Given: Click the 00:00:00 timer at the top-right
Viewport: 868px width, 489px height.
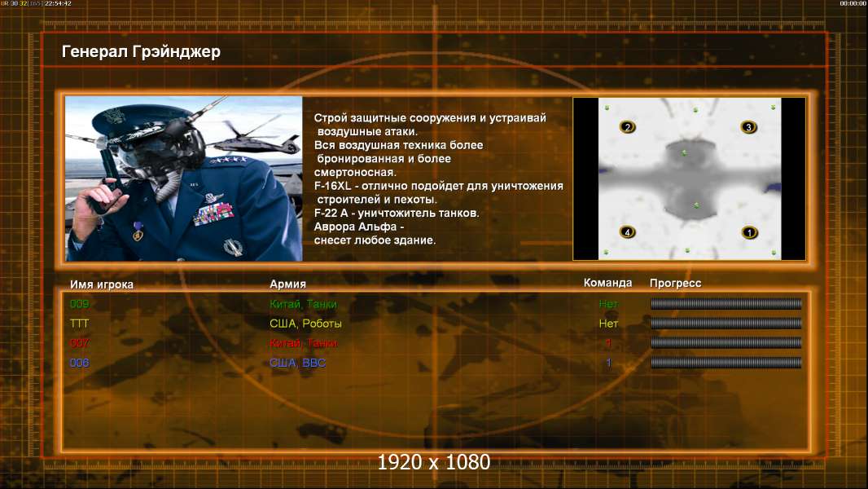Looking at the screenshot, I should tap(853, 3).
